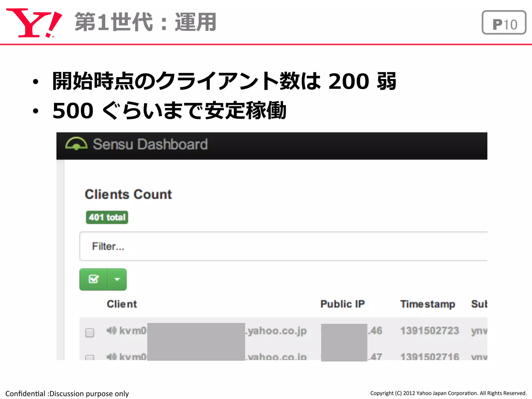The width and height of the screenshot is (532, 399).
Task: Select timestamp cell 1391502723
Action: point(430,331)
